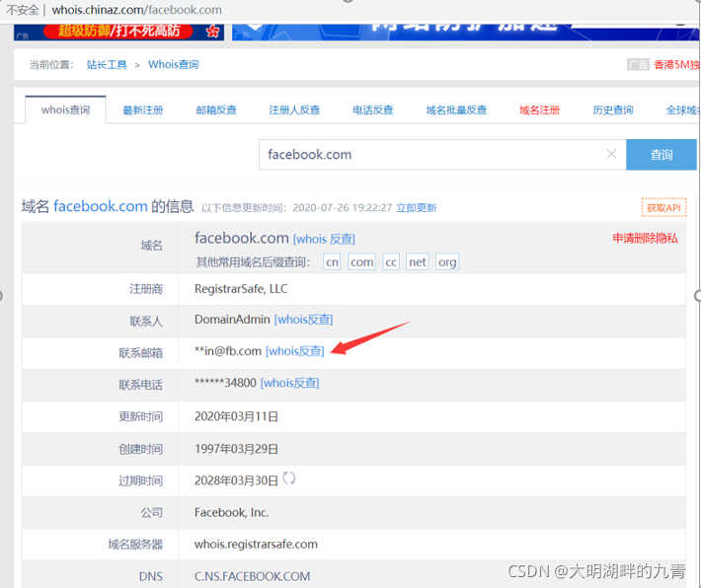Select the Facebook, Inc. company text

(x=232, y=512)
